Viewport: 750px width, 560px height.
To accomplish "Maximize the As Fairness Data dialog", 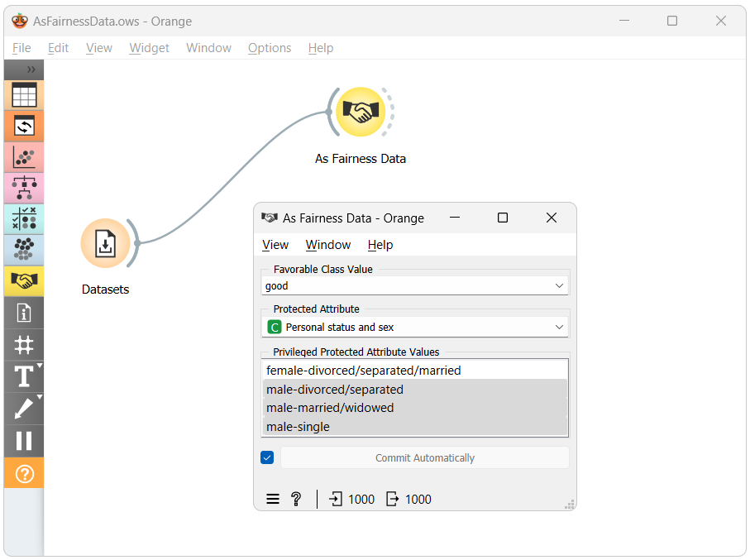I will tap(503, 218).
